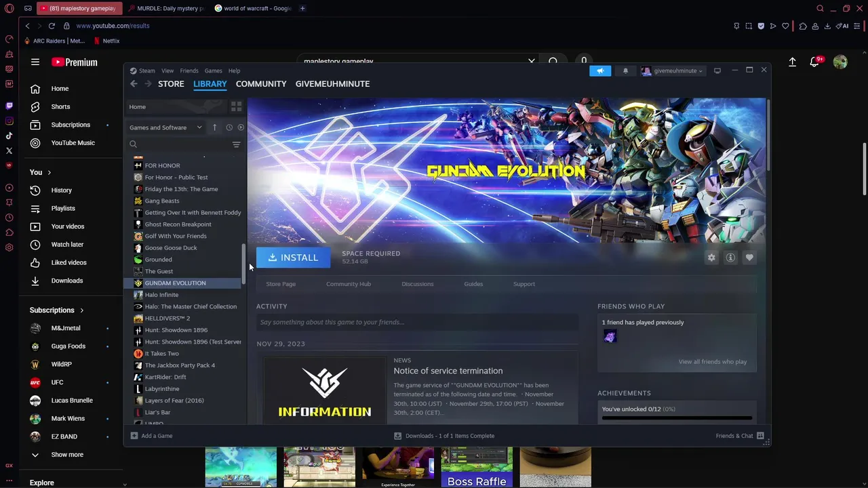Open YouTube account avatar menu
868x488 pixels.
coord(840,62)
